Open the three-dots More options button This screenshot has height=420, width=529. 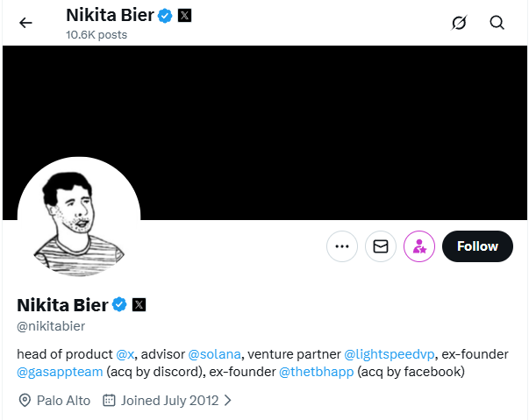point(342,247)
